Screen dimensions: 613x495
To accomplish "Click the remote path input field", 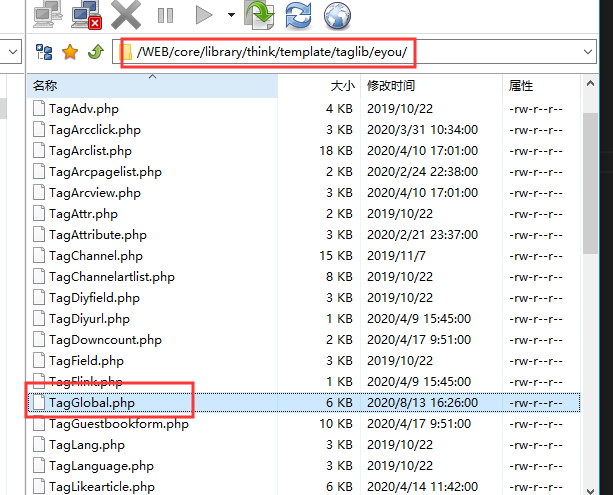I will point(350,51).
